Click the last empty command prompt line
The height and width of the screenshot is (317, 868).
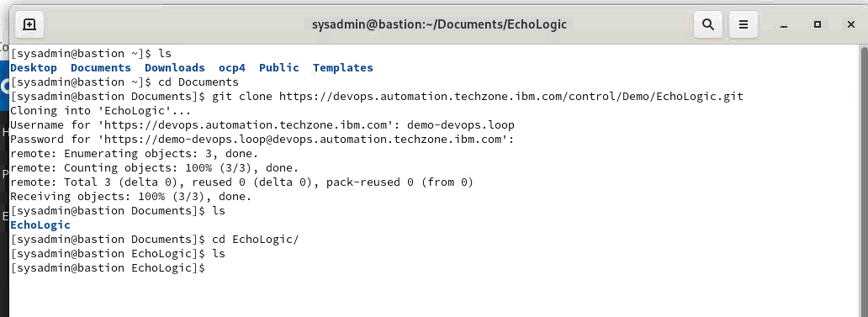(108, 267)
